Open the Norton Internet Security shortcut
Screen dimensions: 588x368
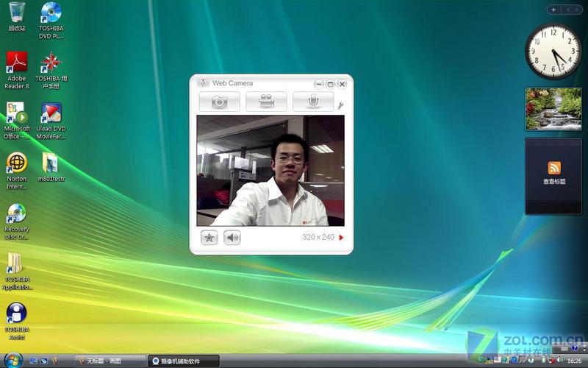[x=17, y=171]
